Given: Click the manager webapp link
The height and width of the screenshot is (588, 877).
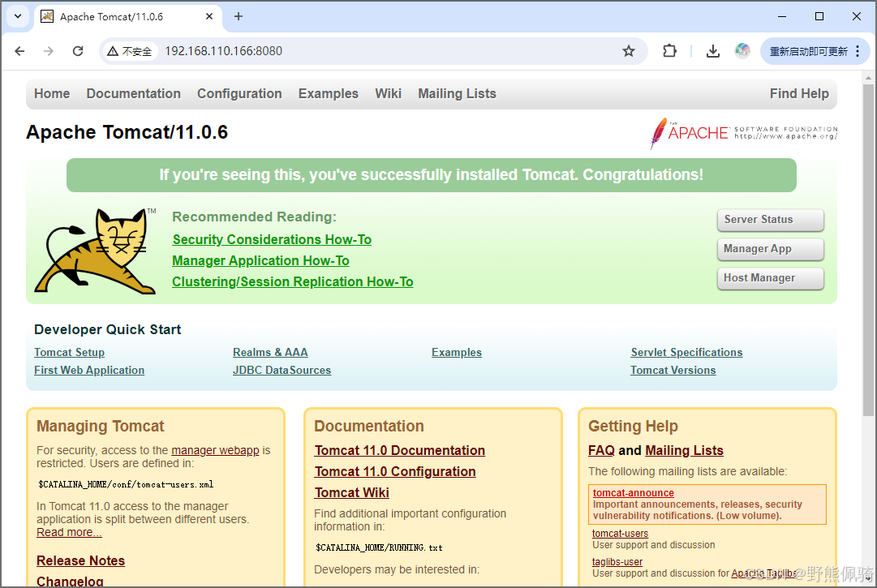Looking at the screenshot, I should 215,450.
